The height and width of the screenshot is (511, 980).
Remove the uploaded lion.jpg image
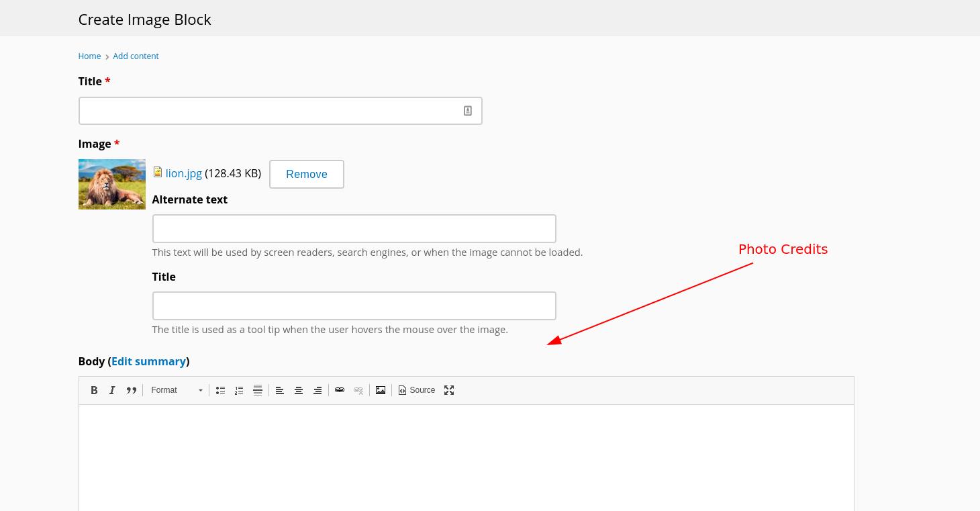[x=307, y=174]
